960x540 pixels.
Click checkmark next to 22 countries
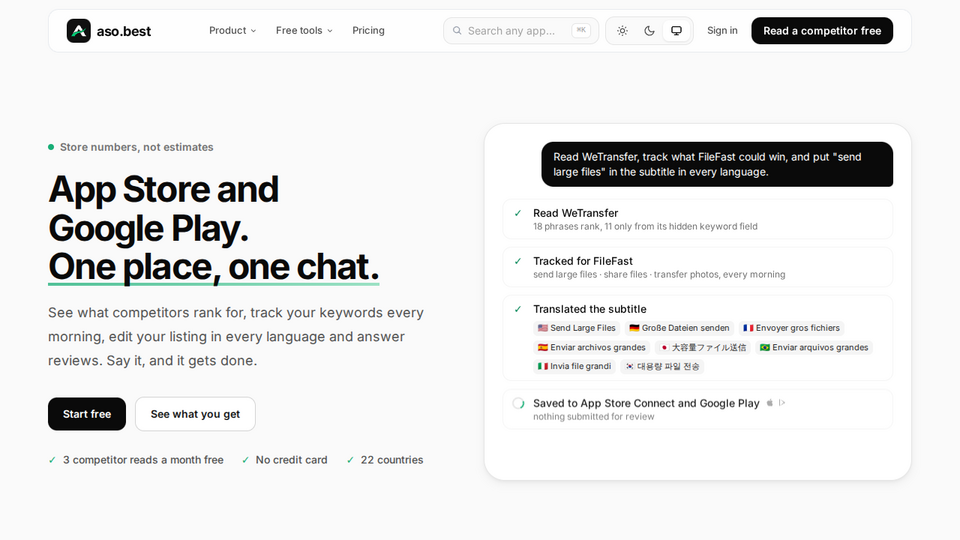pos(350,460)
